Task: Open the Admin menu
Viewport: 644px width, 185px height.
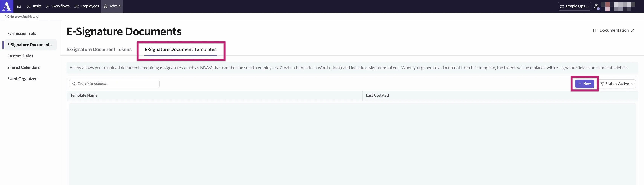Action: 112,6
